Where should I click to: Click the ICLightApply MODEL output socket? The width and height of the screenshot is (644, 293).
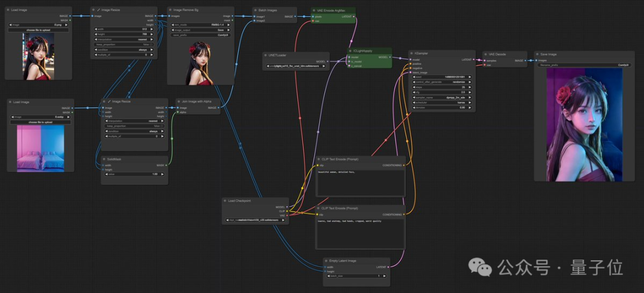(389, 57)
